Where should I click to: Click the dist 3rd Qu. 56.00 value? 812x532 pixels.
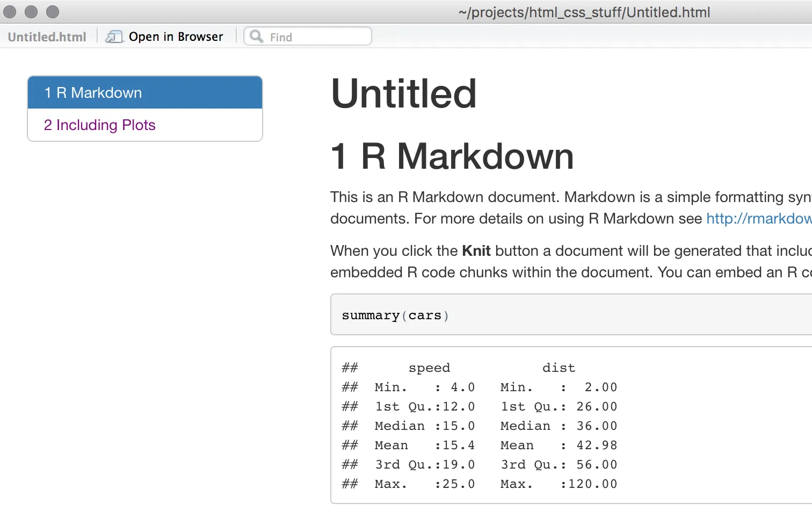pyautogui.click(x=597, y=465)
